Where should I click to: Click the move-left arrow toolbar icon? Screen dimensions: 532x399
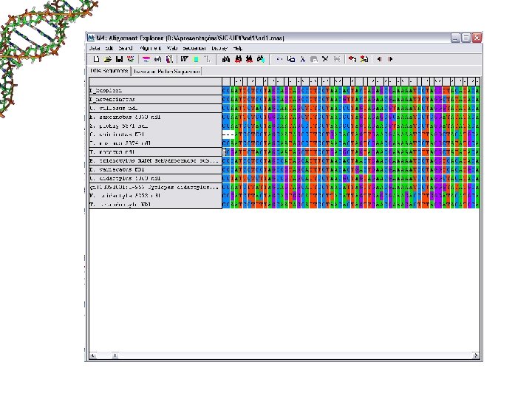379,59
